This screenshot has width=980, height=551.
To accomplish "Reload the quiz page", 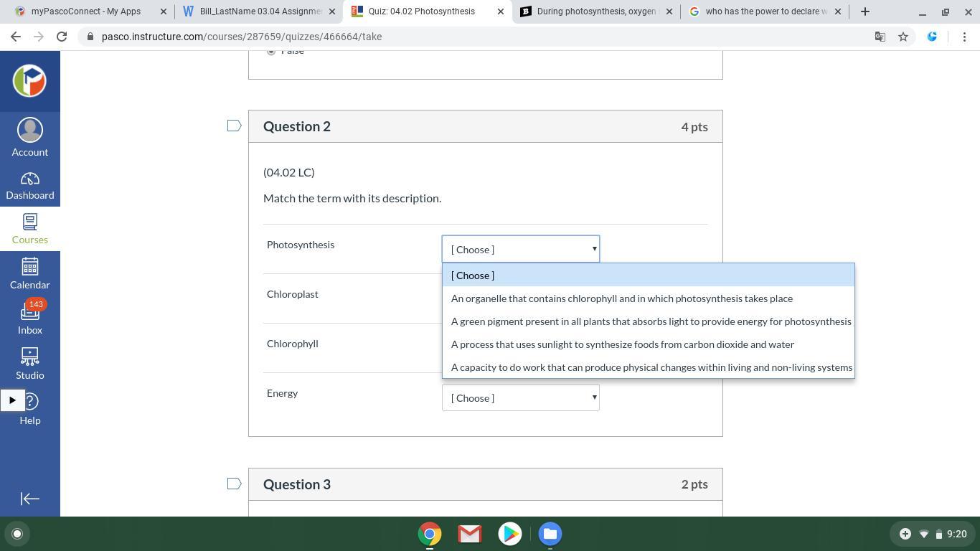I will coord(62,37).
